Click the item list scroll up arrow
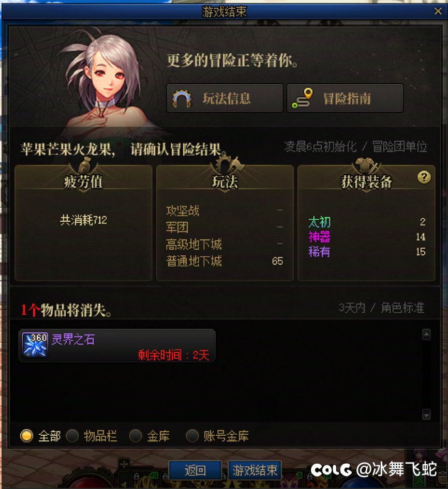This screenshot has height=489, width=448. (426, 334)
